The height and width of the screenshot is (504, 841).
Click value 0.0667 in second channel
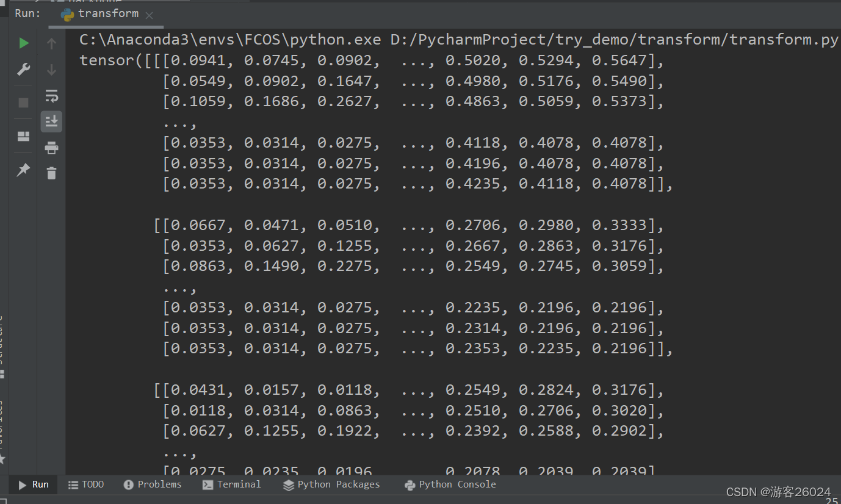pos(198,225)
